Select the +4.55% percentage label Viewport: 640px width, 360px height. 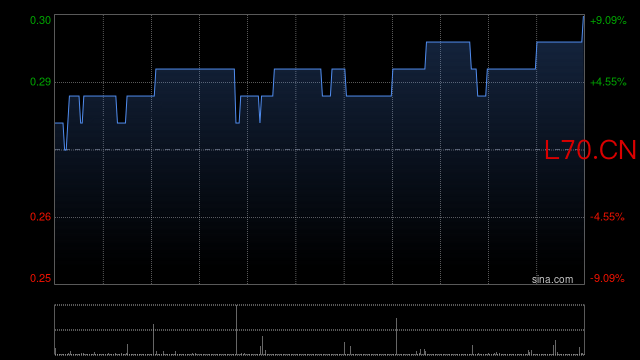[x=608, y=82]
